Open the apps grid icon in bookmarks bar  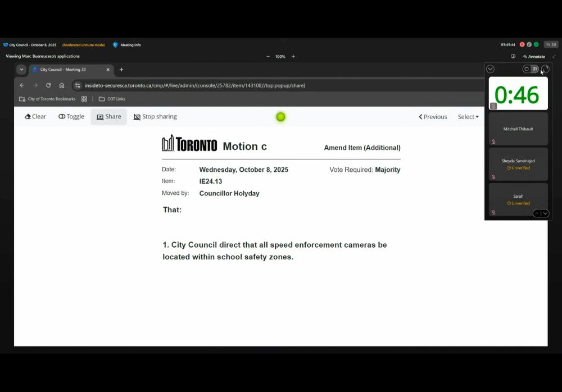[84, 99]
